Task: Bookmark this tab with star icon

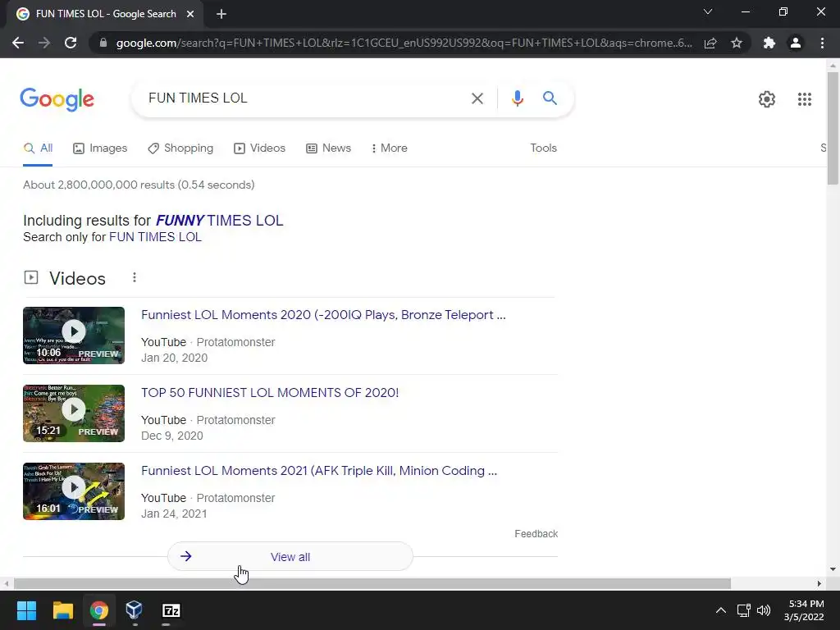Action: (x=737, y=43)
